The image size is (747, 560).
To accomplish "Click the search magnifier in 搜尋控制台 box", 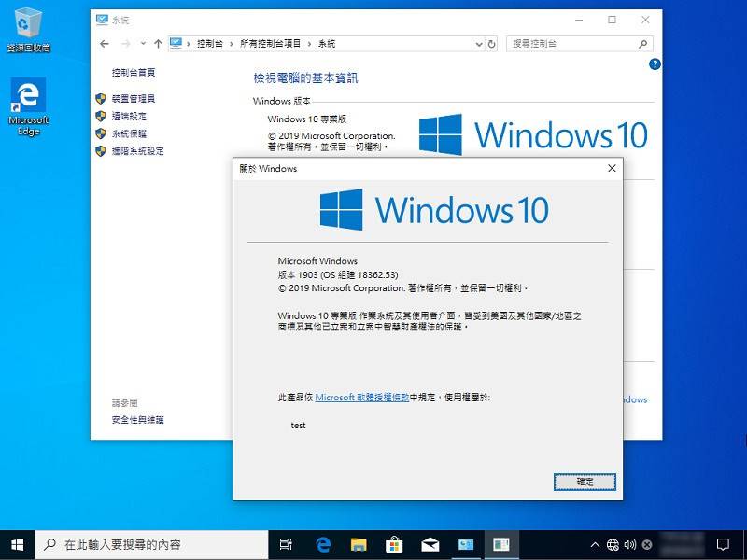I will click(644, 43).
